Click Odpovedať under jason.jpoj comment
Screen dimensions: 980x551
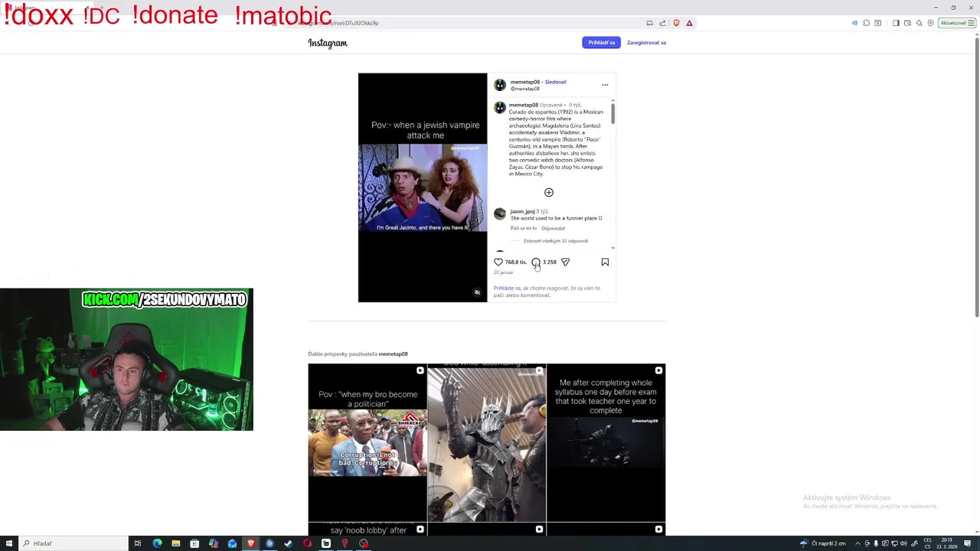[553, 228]
